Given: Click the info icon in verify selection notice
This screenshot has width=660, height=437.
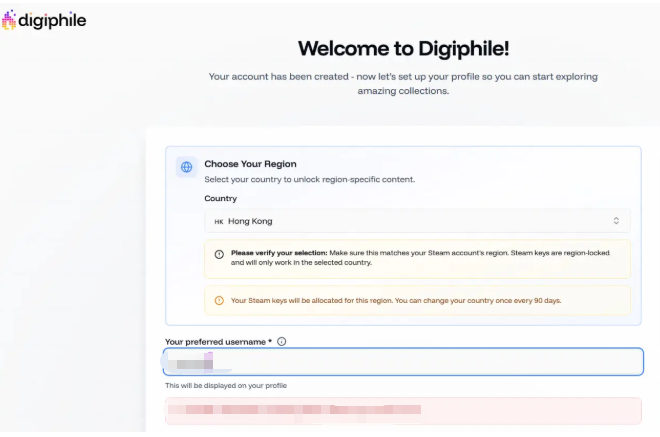Looking at the screenshot, I should (x=219, y=254).
